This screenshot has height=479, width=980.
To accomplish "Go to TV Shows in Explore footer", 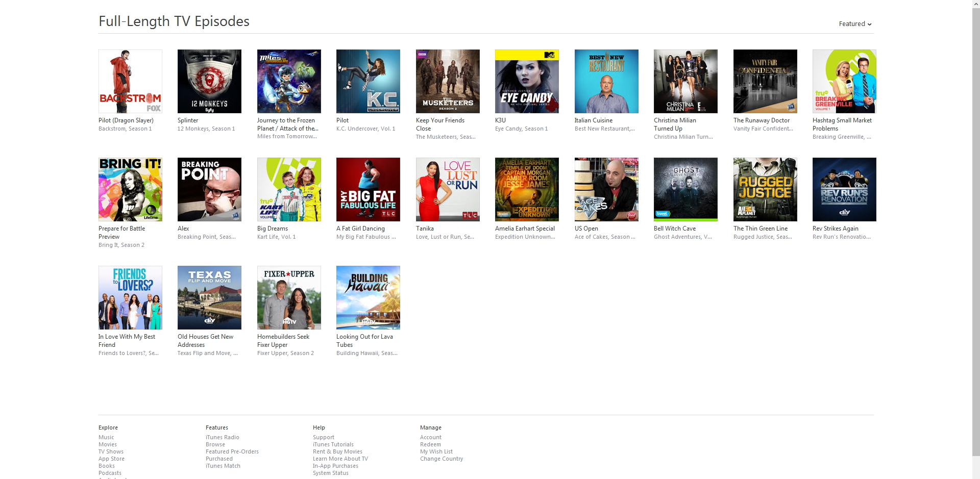I will pos(111,451).
